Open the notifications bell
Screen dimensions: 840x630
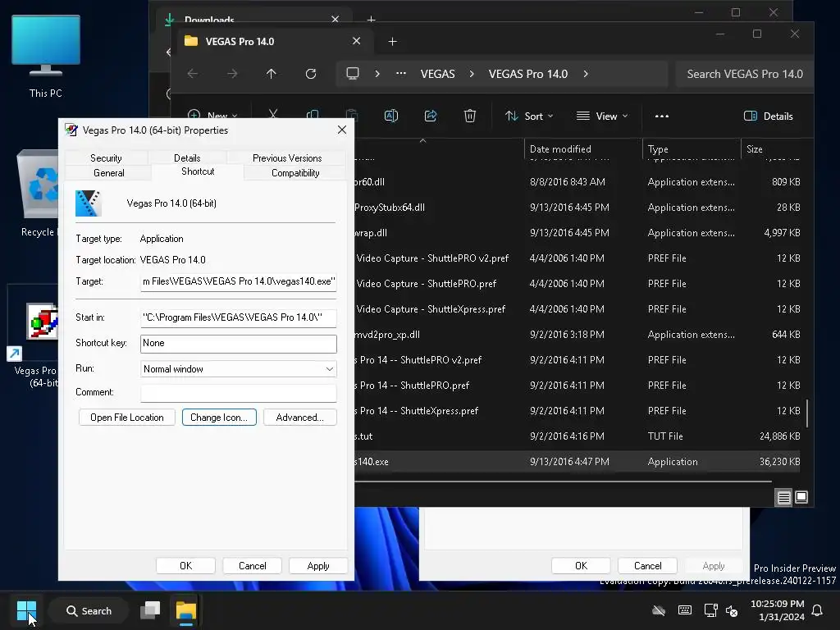point(818,610)
